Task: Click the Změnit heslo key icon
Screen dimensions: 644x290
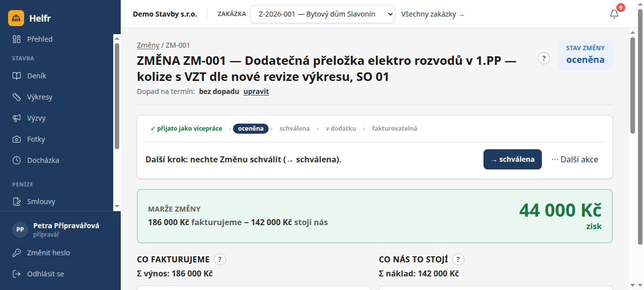Action: [17, 253]
